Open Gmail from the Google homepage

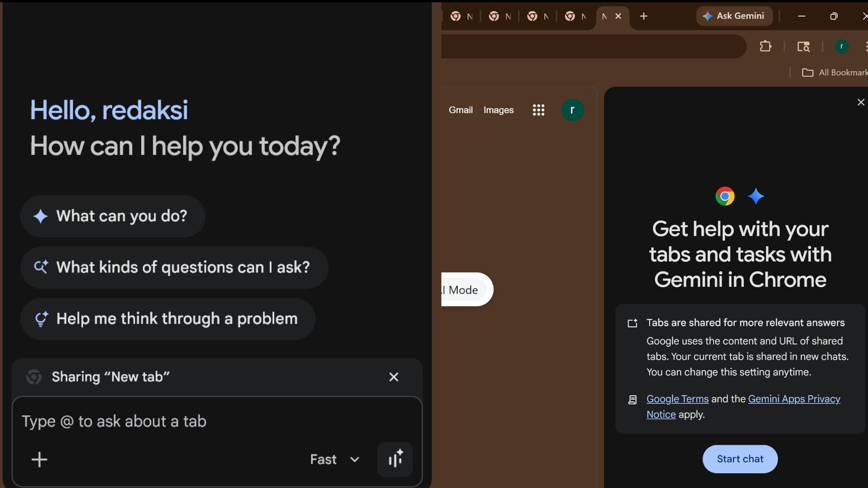(460, 110)
